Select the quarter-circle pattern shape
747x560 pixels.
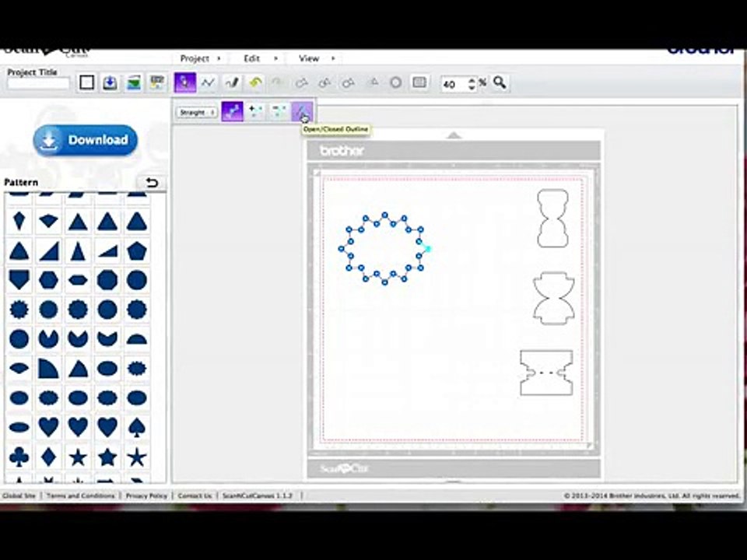coord(48,368)
